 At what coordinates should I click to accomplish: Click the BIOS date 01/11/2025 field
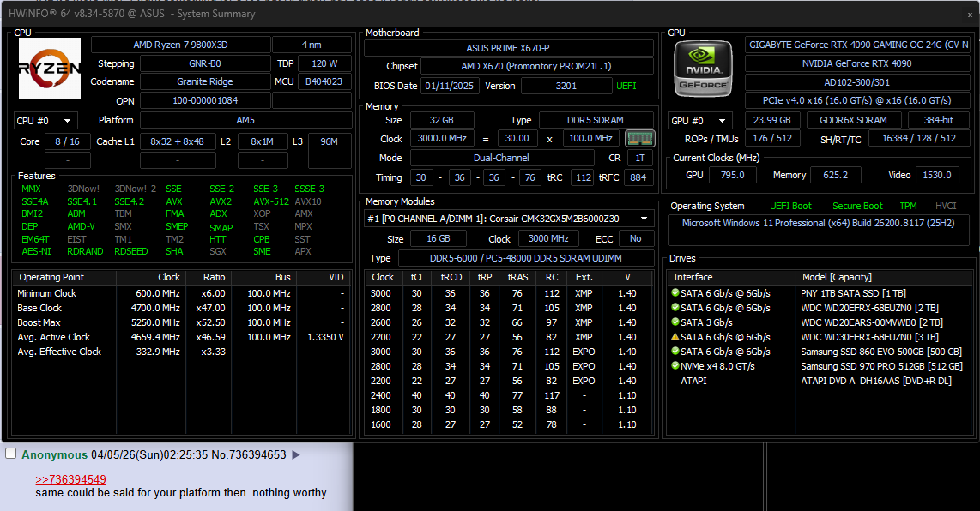(450, 87)
